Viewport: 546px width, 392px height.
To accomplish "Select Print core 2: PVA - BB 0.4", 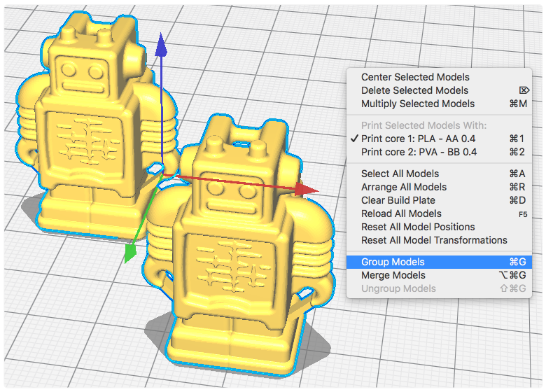I will tap(439, 152).
